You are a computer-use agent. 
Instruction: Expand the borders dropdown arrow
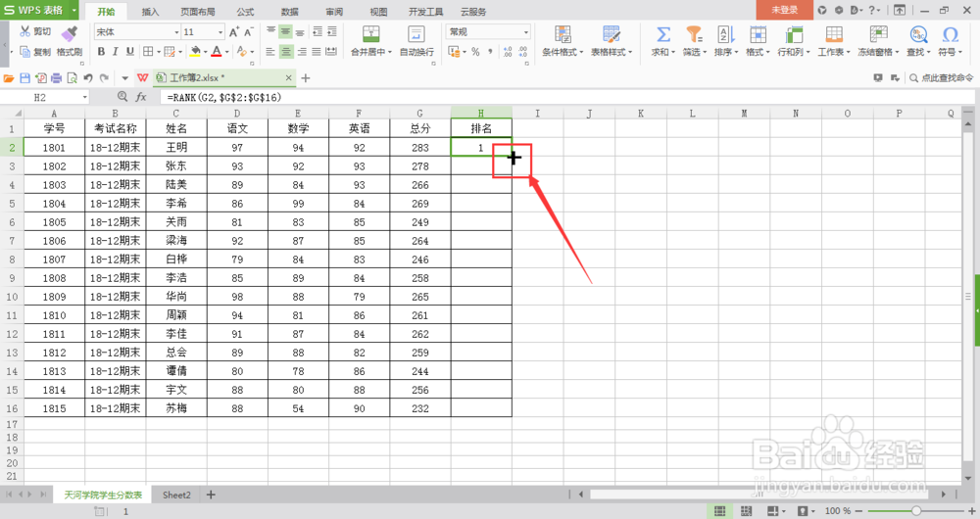pos(159,52)
